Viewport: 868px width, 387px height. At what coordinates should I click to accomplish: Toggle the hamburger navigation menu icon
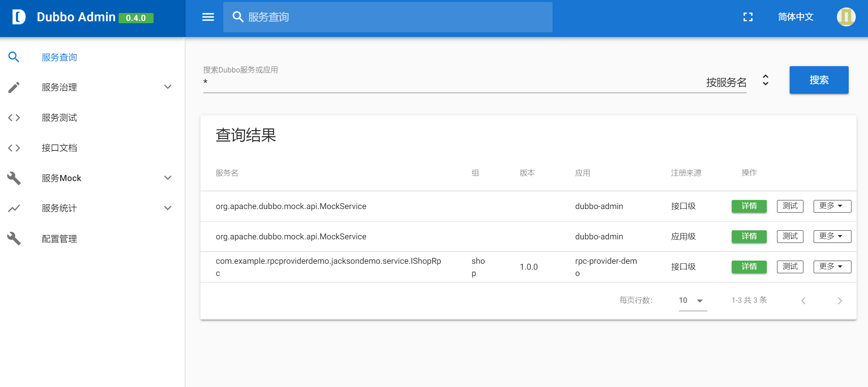pos(208,17)
